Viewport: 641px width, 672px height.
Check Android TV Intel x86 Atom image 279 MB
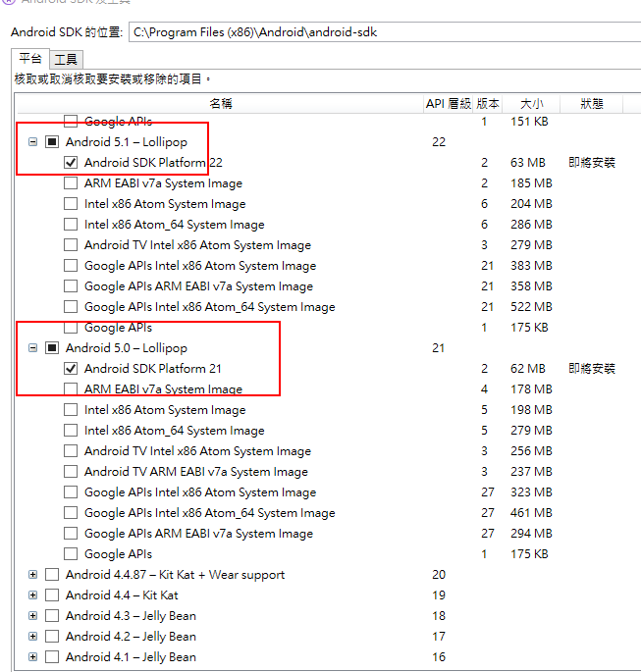tap(71, 245)
